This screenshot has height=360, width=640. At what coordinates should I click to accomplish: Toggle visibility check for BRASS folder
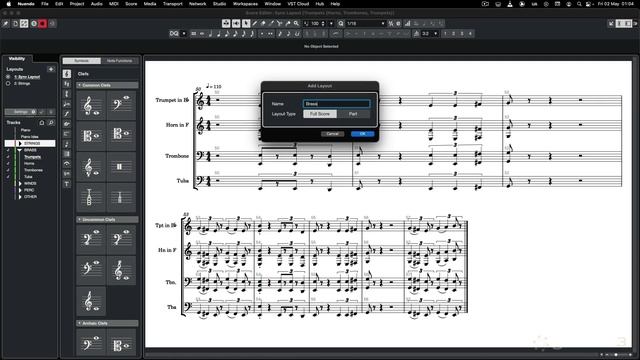click(8, 150)
